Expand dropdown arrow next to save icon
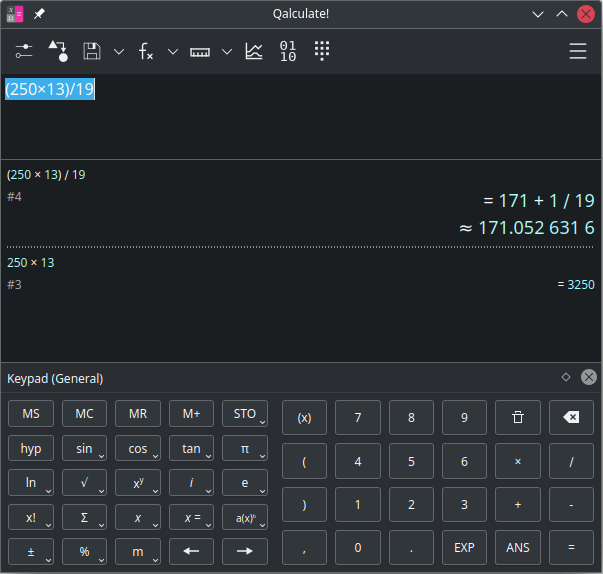This screenshot has height=574, width=603. (119, 52)
